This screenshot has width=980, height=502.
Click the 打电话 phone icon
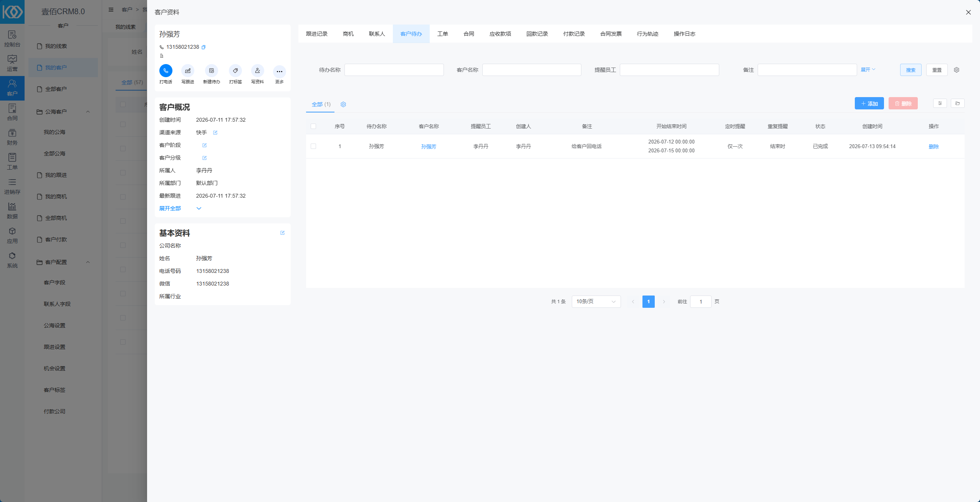pos(166,71)
